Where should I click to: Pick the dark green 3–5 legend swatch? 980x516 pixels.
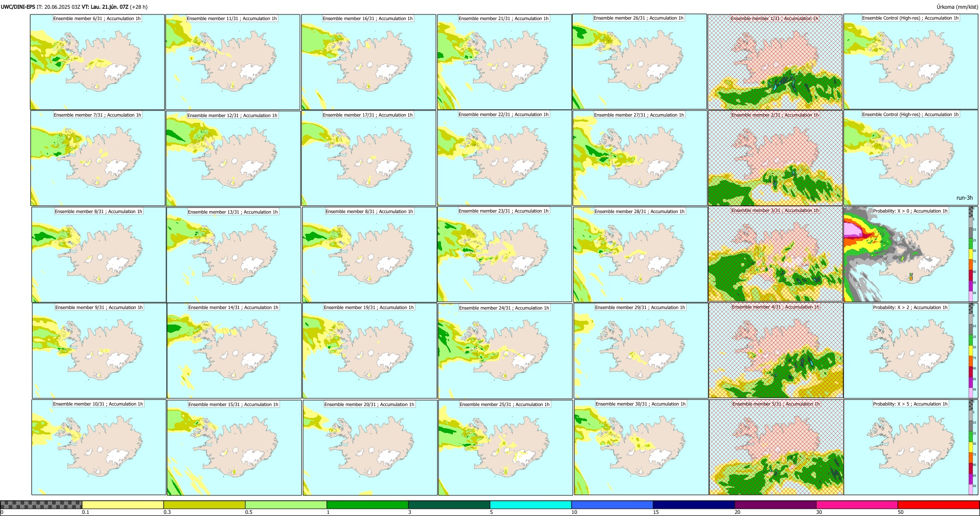449,505
